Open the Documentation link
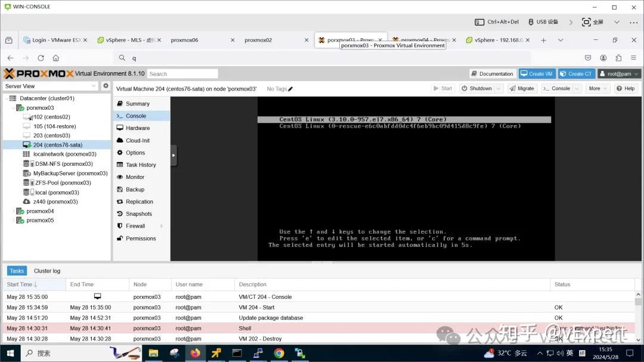 (x=492, y=73)
